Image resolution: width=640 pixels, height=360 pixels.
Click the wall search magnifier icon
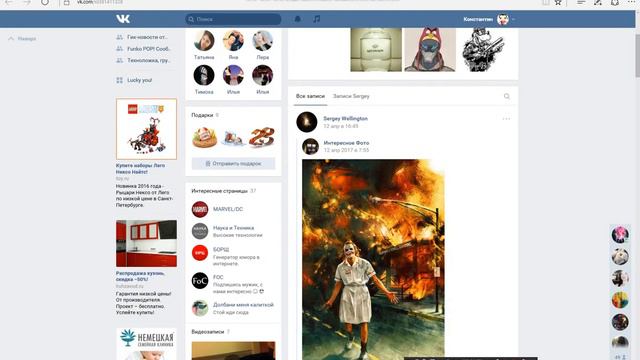pyautogui.click(x=507, y=96)
